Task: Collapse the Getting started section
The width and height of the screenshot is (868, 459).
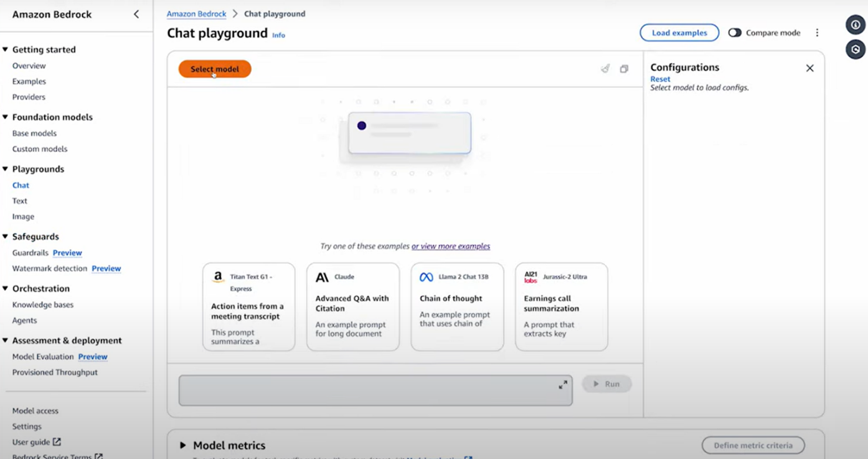Action: coord(5,49)
